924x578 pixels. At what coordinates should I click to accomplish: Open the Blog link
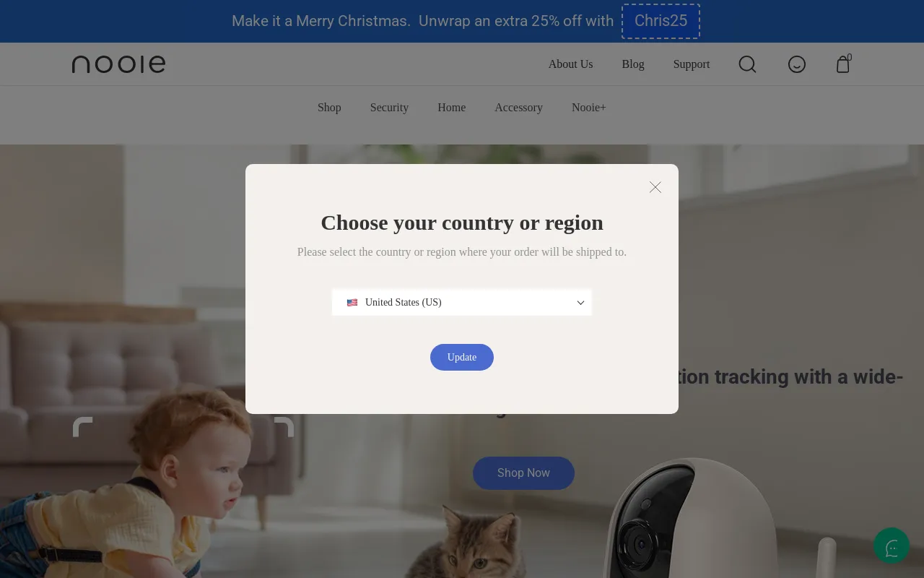(633, 64)
